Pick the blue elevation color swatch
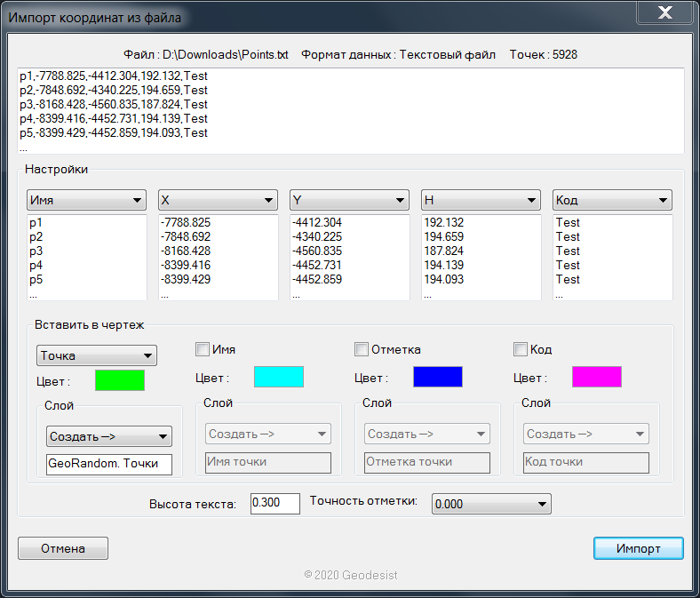700x598 pixels. (438, 377)
